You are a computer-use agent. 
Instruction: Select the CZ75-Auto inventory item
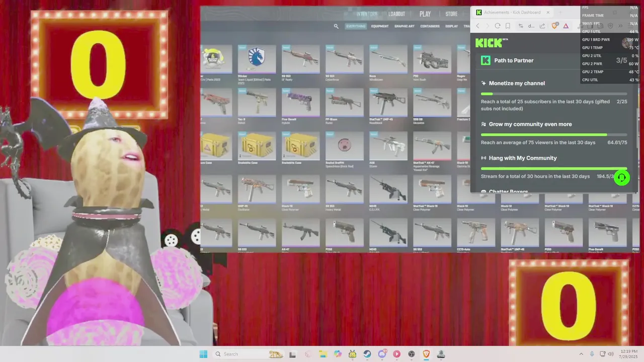(x=476, y=232)
